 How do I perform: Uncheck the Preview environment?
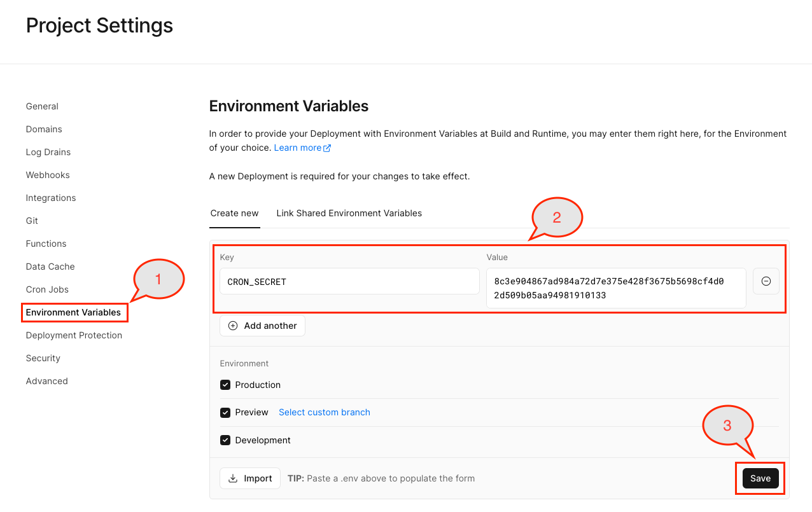(225, 412)
